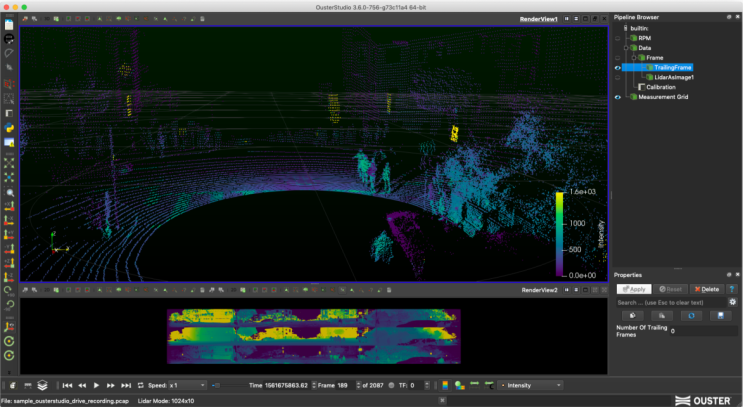The width and height of the screenshot is (743, 407).
Task: Click the Reset button in Properties
Action: (670, 289)
